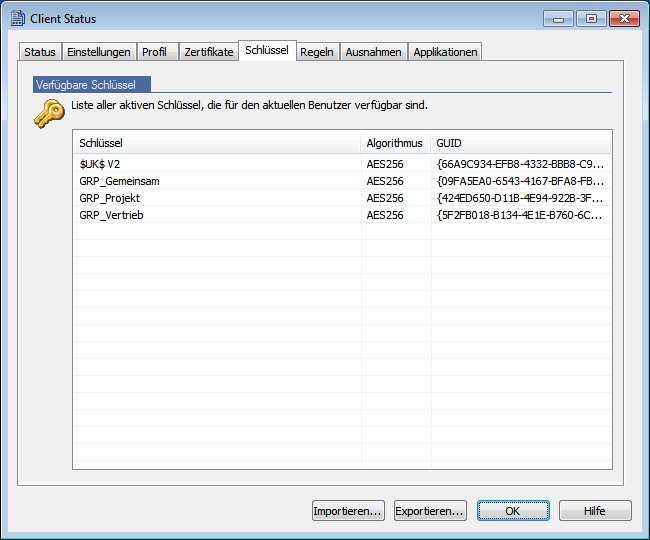Sort list by Algorithmus column header
This screenshot has width=650, height=540.
point(395,143)
